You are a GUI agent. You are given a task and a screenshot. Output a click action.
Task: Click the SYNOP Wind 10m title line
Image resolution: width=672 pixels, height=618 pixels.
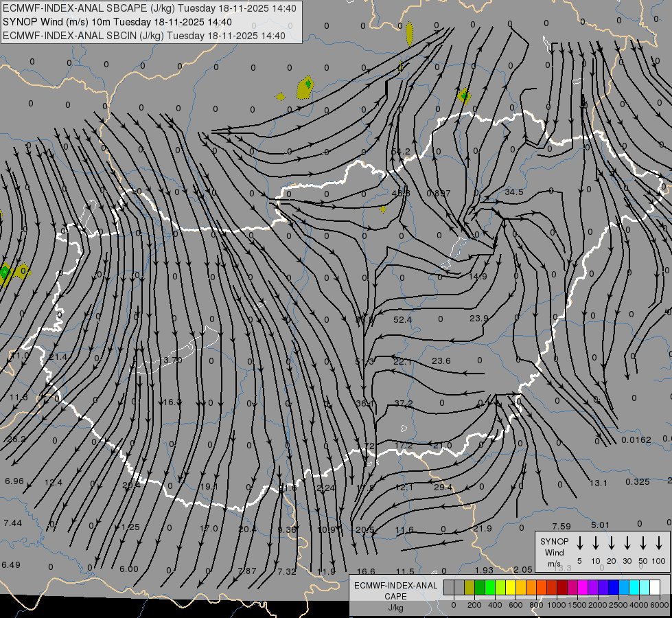tap(117, 22)
